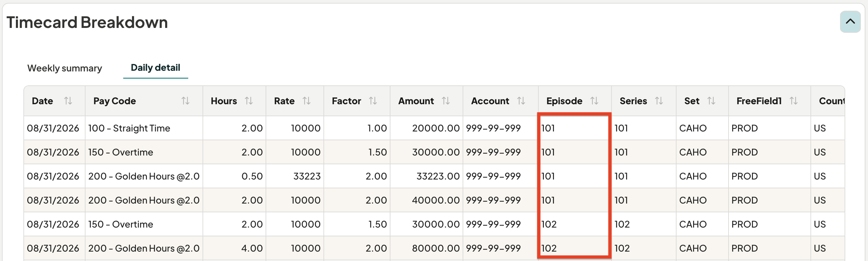
Task: Click the hours 4.00 cell
Action: coord(234,248)
